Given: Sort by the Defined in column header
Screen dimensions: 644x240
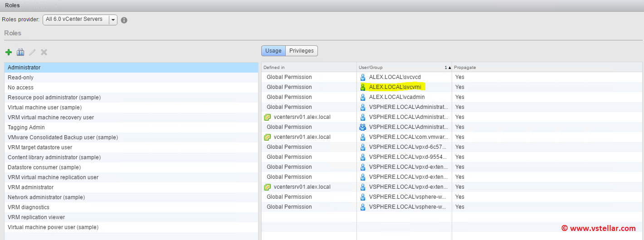Looking at the screenshot, I should coord(308,67).
